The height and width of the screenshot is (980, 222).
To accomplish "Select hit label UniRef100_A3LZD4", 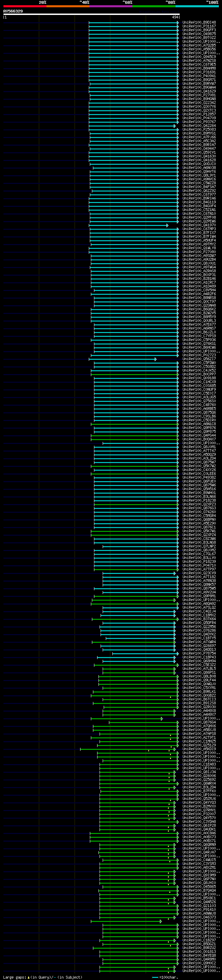I will (x=199, y=459).
